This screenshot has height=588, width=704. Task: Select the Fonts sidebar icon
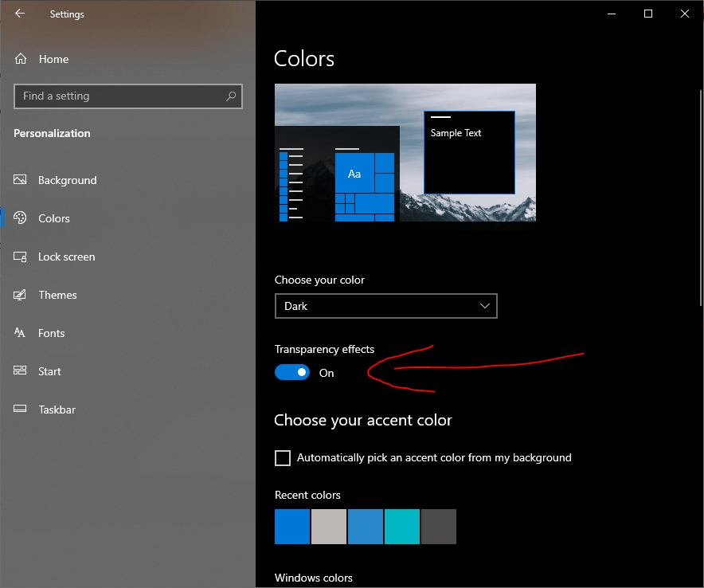(21, 333)
